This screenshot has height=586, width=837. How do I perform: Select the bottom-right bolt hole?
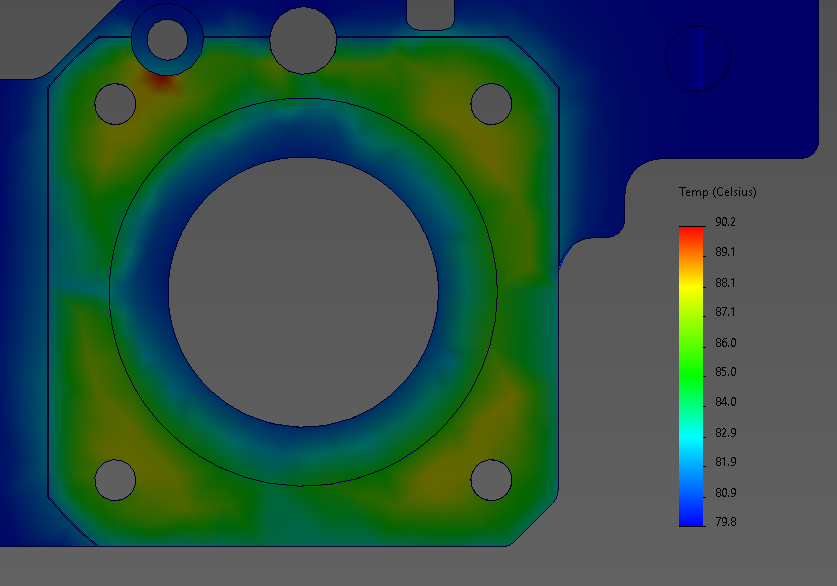pyautogui.click(x=490, y=480)
